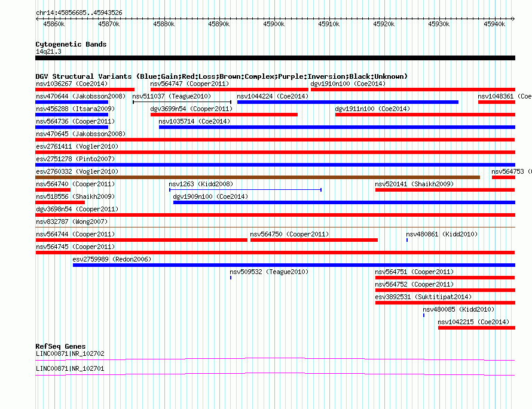Click DGV Structural Variants track title
The height and width of the screenshot is (409, 532).
click(x=222, y=76)
